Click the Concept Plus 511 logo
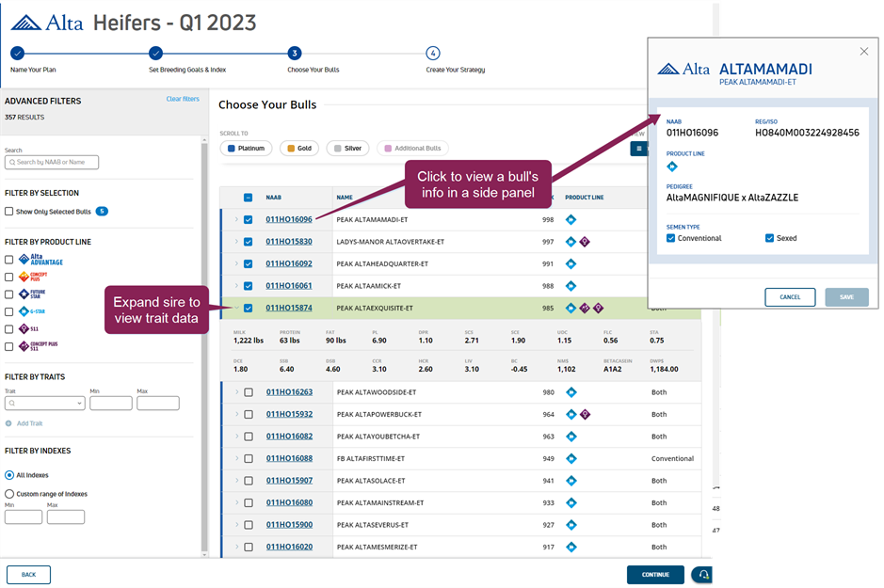 point(38,346)
